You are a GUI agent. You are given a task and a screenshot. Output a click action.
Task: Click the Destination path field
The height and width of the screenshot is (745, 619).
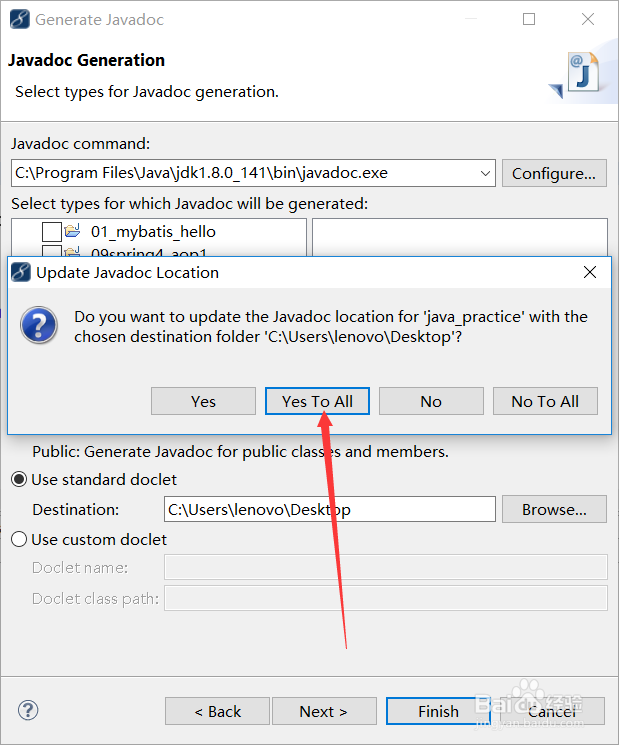pyautogui.click(x=330, y=509)
